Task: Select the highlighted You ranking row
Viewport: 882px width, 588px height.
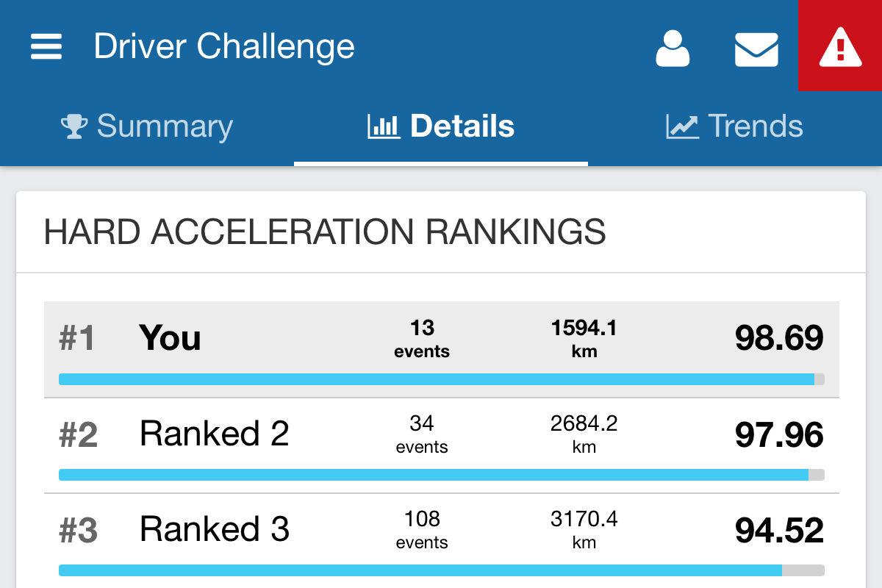Action: [x=170, y=338]
